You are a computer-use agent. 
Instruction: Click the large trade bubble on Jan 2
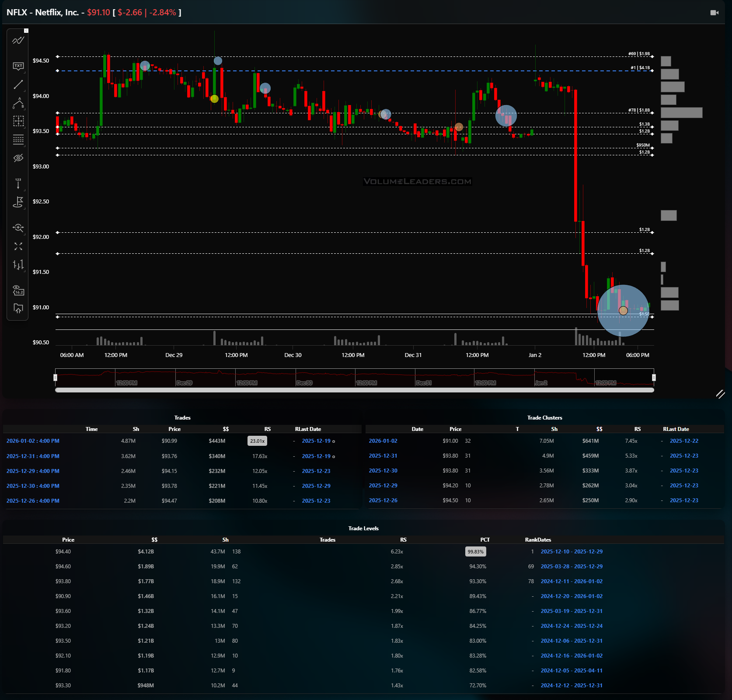coord(623,311)
